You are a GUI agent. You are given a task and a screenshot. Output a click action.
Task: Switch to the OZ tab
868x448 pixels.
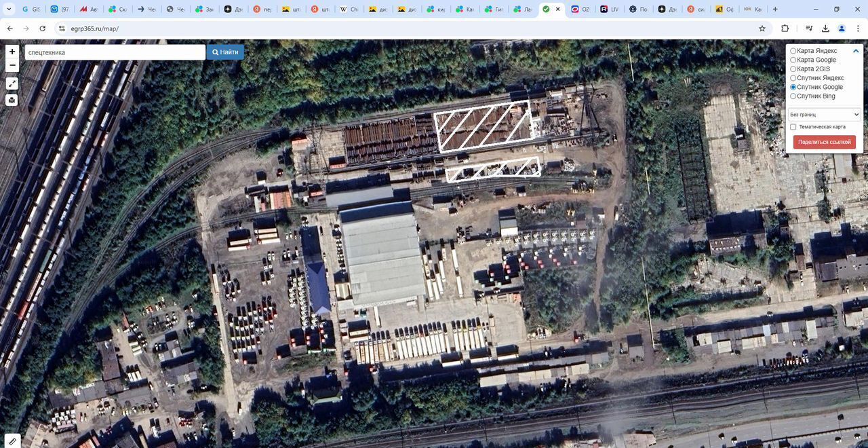581,10
